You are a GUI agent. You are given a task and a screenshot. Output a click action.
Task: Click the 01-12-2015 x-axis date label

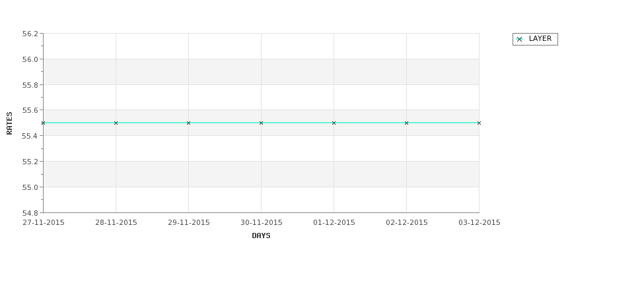[334, 223]
